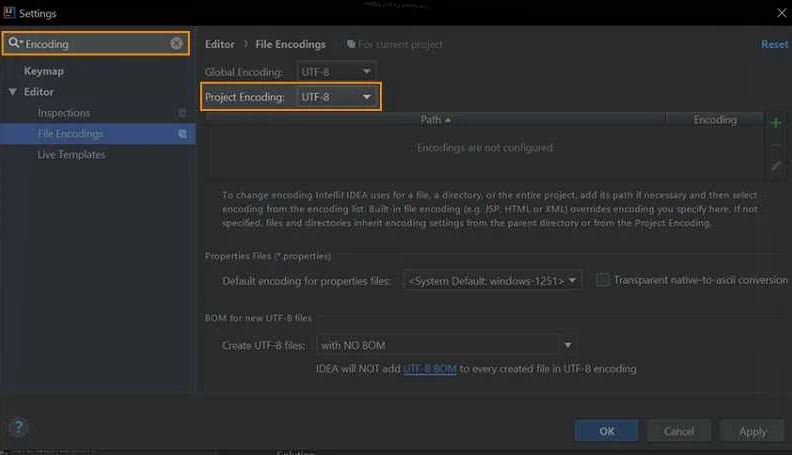Close the Settings dialog

[x=781, y=13]
